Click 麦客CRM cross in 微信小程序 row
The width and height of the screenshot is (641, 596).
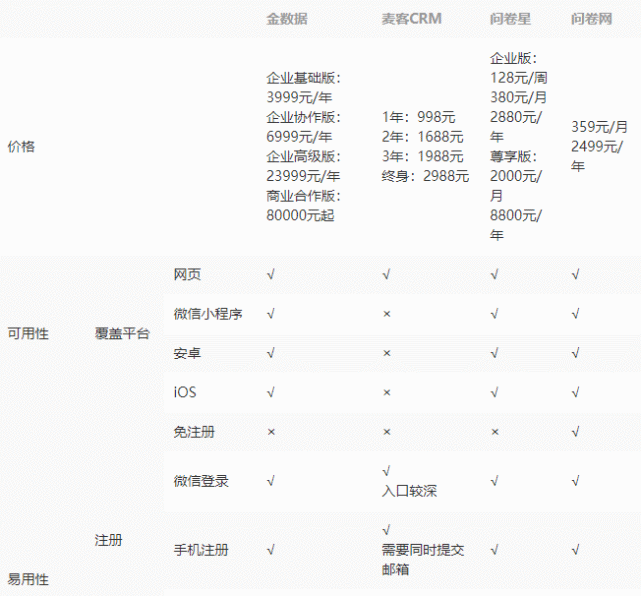coord(386,314)
